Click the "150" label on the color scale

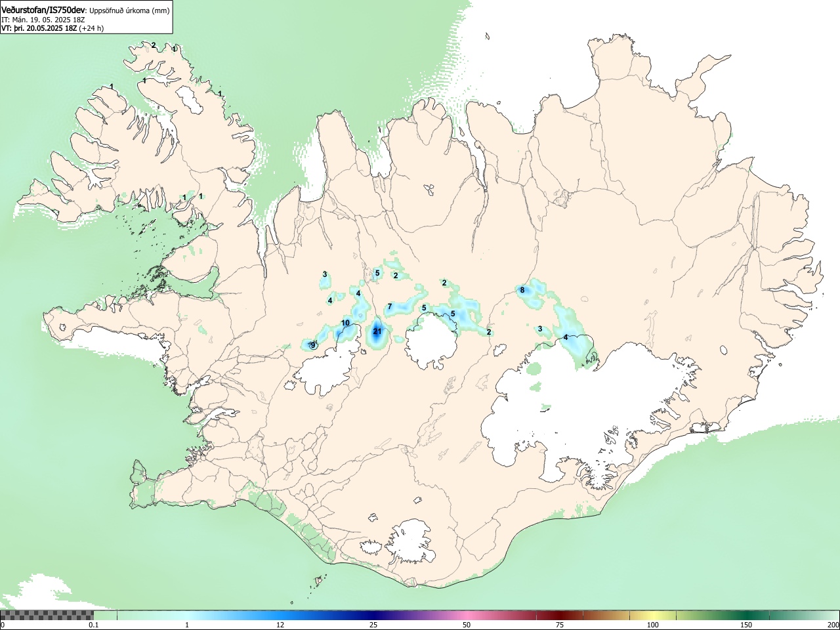(x=746, y=625)
